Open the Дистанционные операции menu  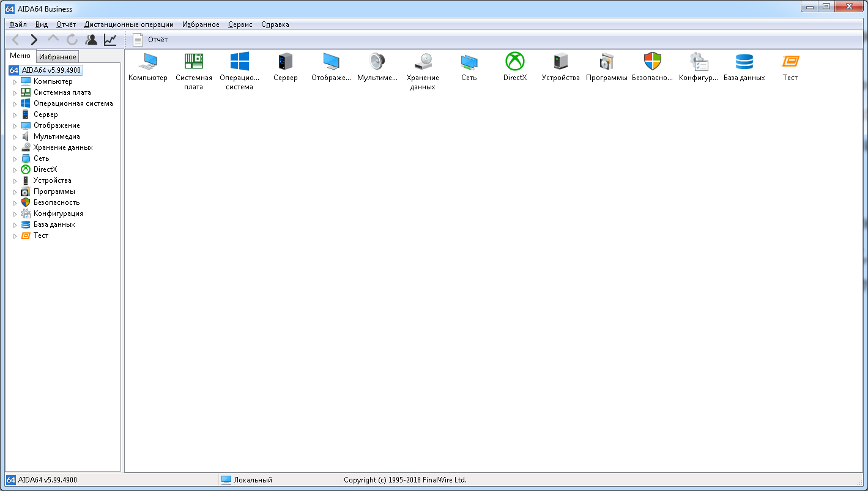click(129, 24)
